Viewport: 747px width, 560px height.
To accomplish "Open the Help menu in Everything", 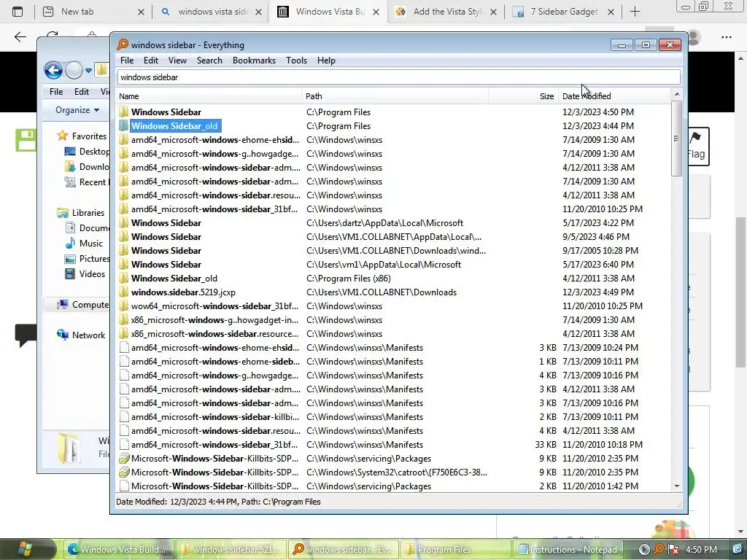I will point(326,61).
